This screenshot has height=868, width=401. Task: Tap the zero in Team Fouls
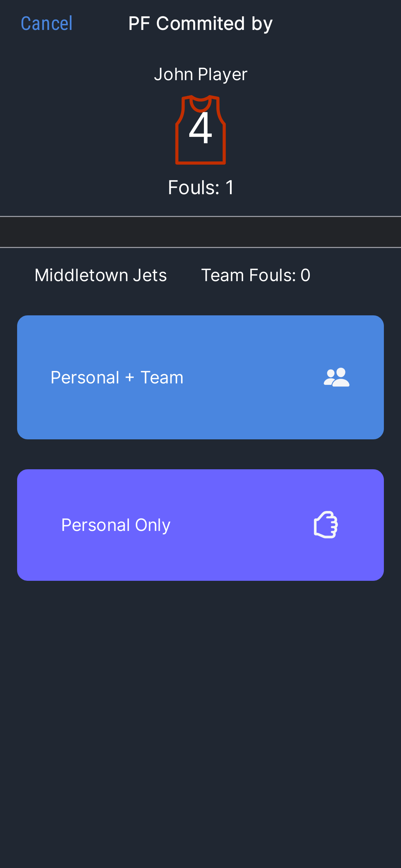(x=305, y=275)
